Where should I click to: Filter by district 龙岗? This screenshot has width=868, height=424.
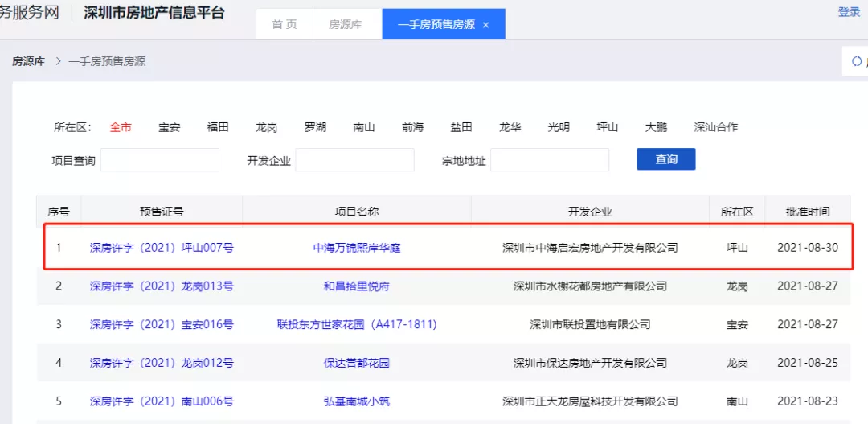click(266, 127)
